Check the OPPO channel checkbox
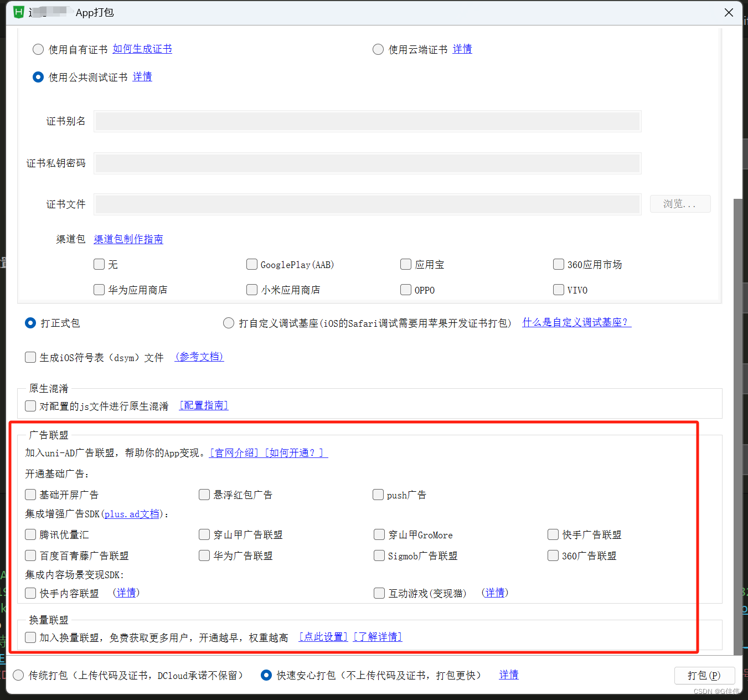The image size is (748, 700). pos(406,290)
